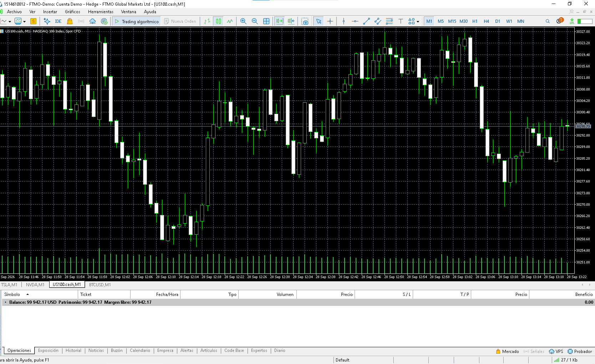
Task: Open the search magnifier in toolbar
Action: 548,21
